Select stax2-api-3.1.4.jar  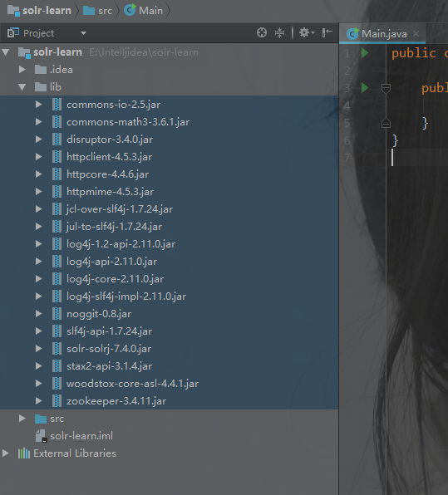[110, 366]
